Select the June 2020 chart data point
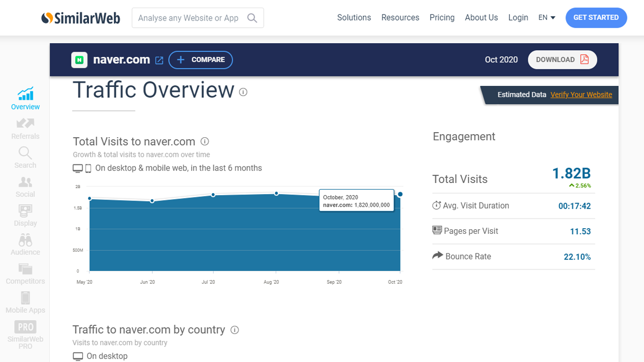 pos(152,201)
